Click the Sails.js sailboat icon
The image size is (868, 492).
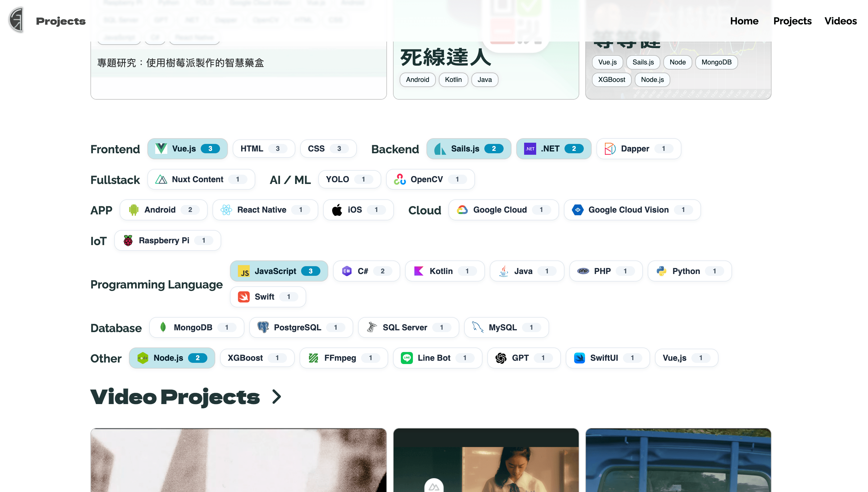[440, 149]
